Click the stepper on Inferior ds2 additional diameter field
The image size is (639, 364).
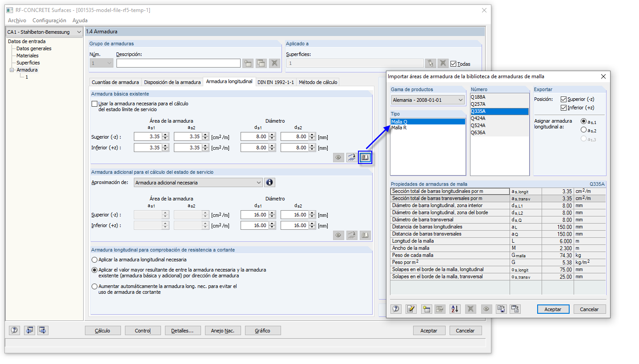312,225
